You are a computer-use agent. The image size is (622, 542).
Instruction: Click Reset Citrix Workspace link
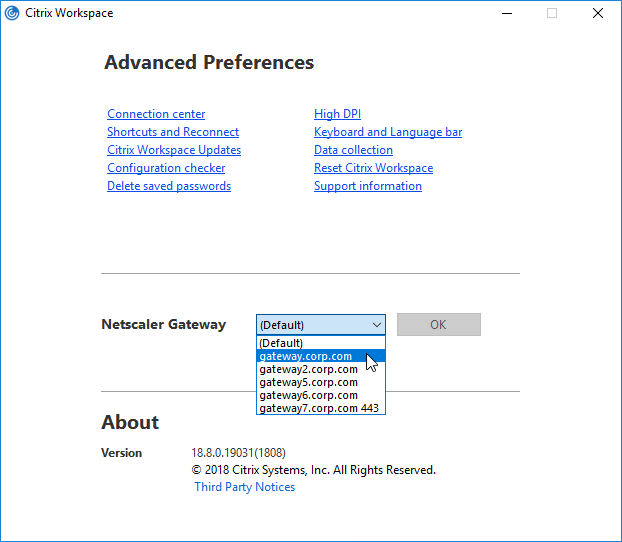[x=373, y=168]
